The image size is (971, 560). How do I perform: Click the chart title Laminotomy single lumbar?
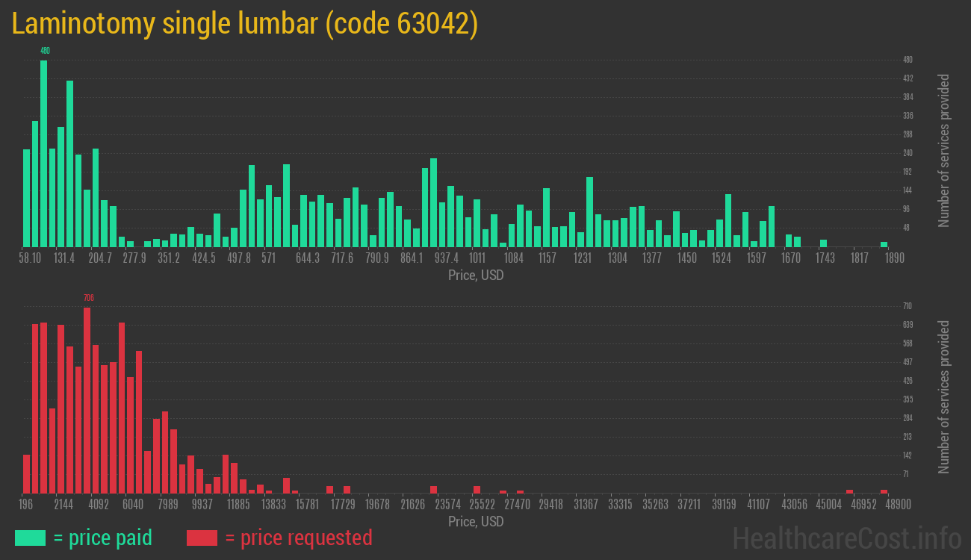pos(245,24)
